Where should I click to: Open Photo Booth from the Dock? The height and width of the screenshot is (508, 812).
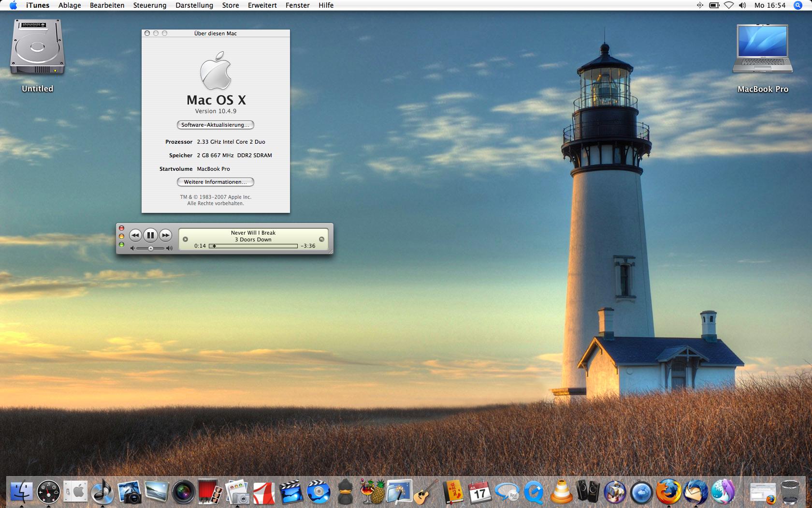coord(210,492)
